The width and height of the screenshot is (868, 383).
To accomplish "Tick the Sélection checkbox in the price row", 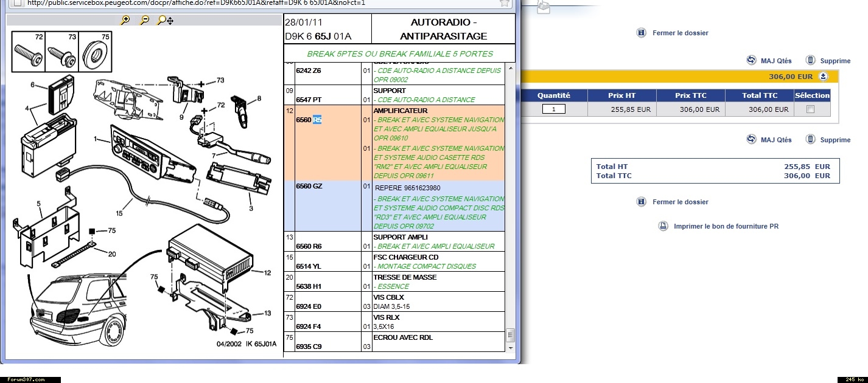I will point(810,109).
